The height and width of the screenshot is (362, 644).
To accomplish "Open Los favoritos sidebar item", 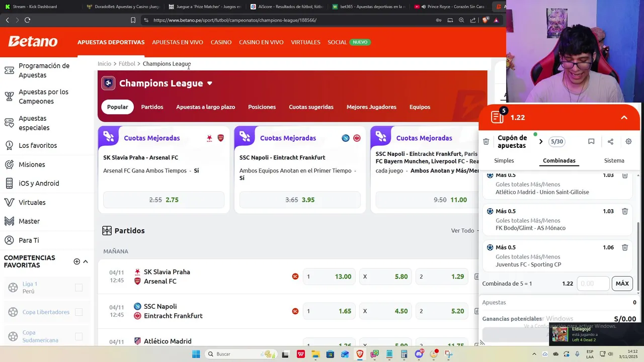I will point(38,145).
